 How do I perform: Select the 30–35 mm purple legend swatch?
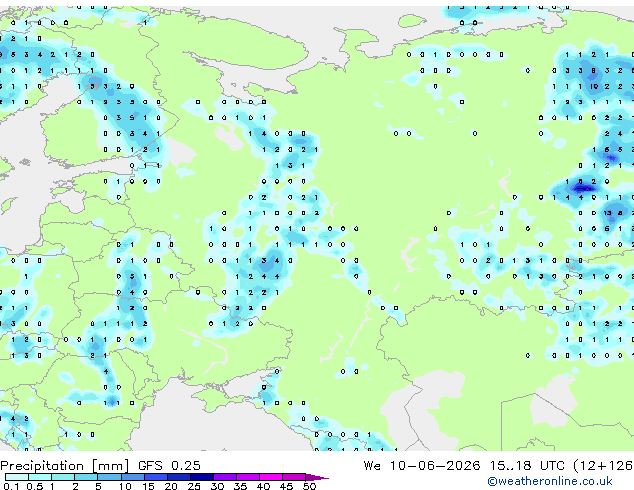tap(224, 477)
